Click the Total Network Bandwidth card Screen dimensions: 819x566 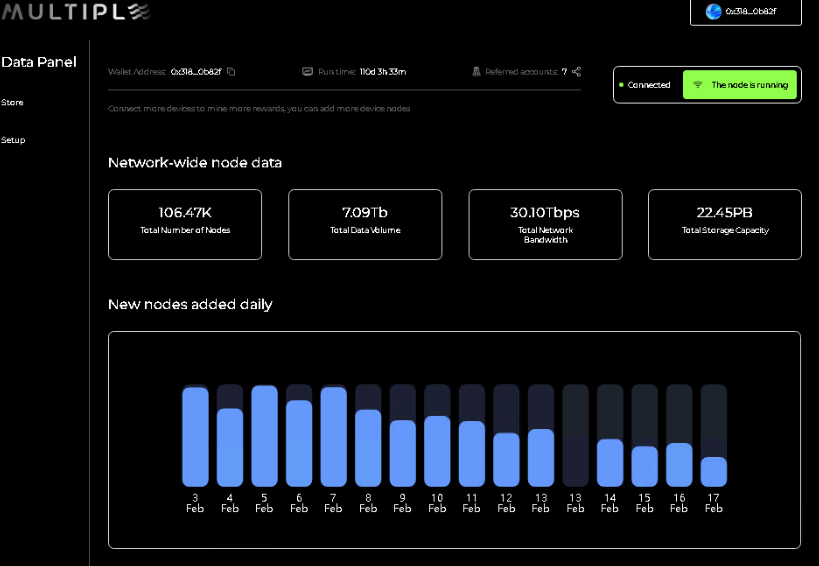pos(545,225)
